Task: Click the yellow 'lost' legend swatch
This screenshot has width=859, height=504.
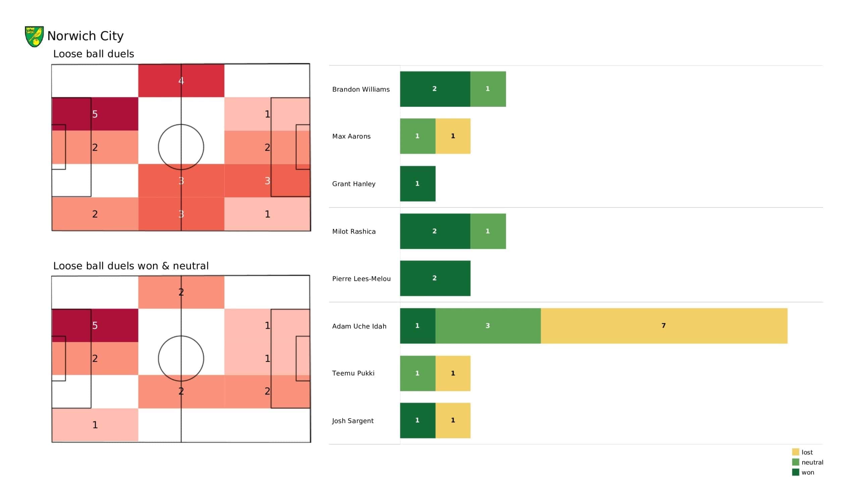Action: [x=795, y=452]
